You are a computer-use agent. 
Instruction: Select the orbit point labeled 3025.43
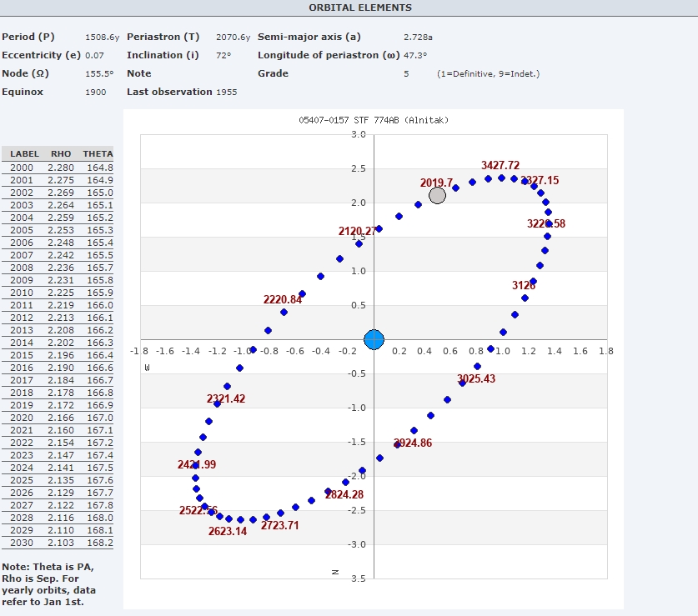pos(463,383)
